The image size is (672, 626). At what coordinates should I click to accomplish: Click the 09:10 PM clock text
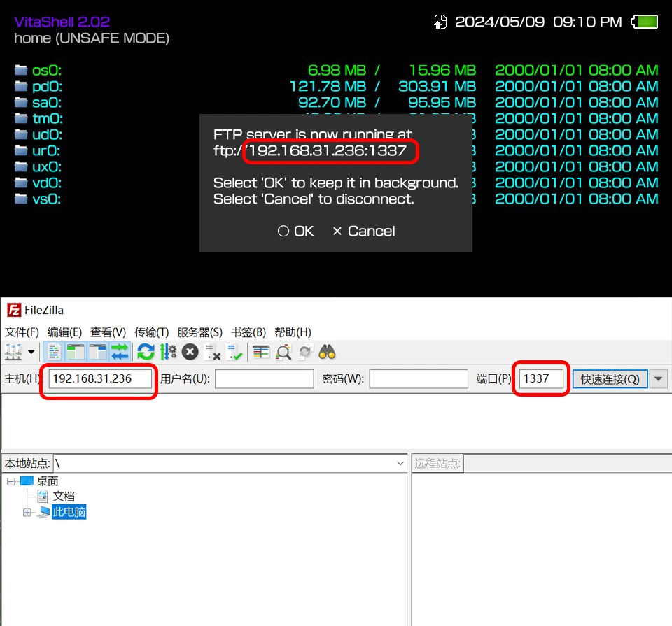tap(587, 22)
